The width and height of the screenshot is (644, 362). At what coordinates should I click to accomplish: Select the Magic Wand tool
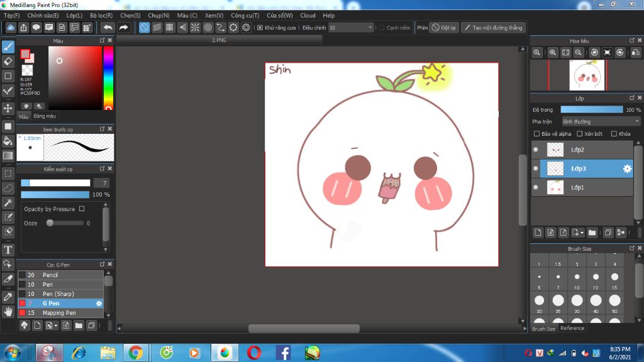pyautogui.click(x=8, y=203)
